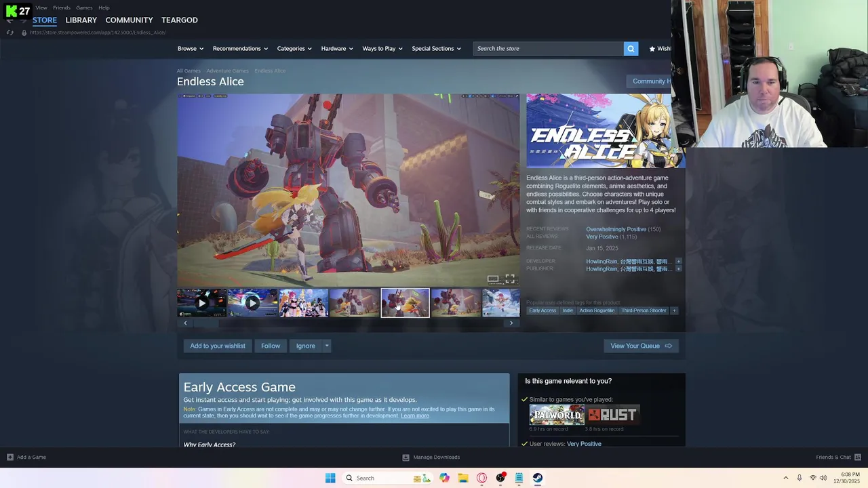Click the OBS icon on the taskbar
Screen dimensions: 868x488
pos(500,478)
